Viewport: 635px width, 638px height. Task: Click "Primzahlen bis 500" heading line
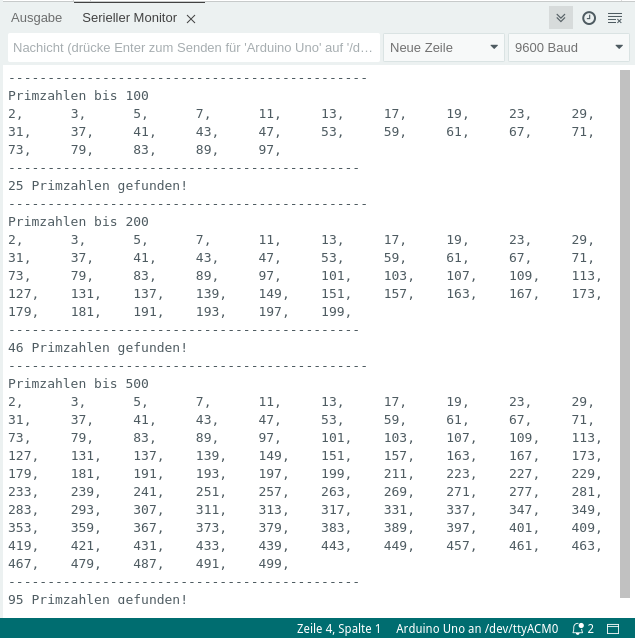click(x=78, y=384)
